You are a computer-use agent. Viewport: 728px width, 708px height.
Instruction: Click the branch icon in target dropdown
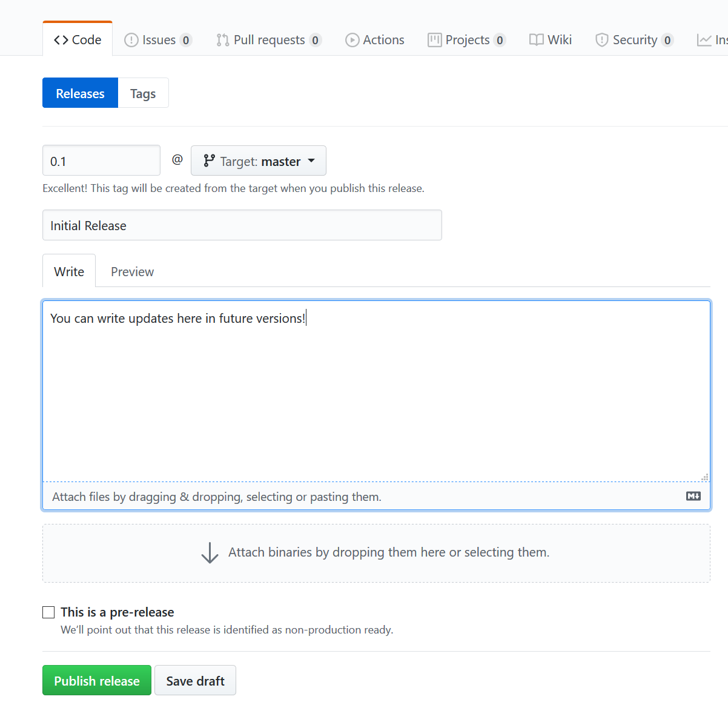pos(208,160)
